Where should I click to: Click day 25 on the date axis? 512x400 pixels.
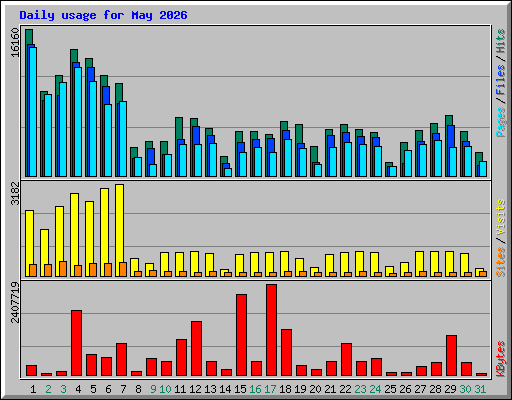(x=390, y=389)
